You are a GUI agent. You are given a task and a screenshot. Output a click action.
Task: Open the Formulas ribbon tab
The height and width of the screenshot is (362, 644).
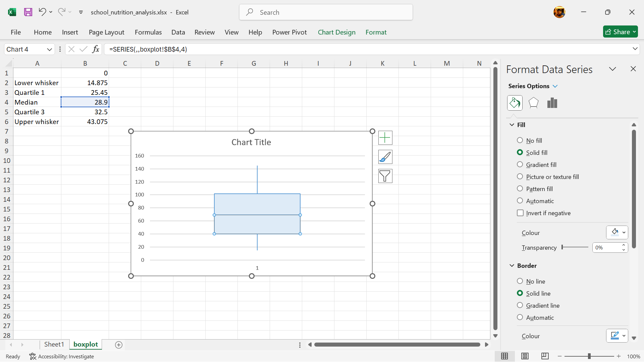click(x=148, y=32)
